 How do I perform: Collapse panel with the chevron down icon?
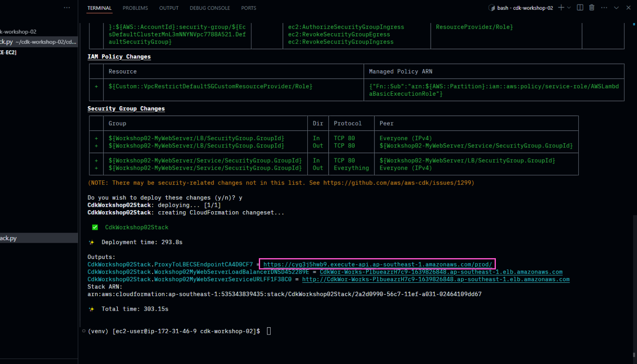click(616, 8)
